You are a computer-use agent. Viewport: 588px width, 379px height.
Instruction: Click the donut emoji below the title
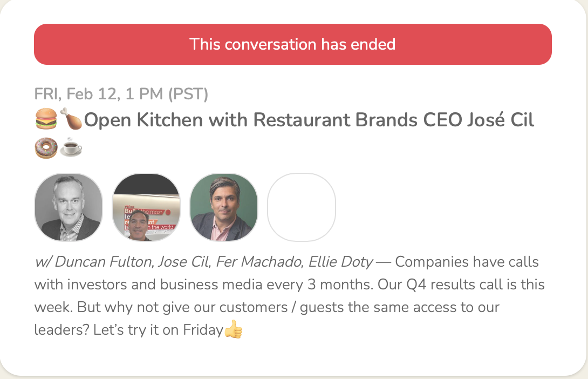click(x=46, y=147)
